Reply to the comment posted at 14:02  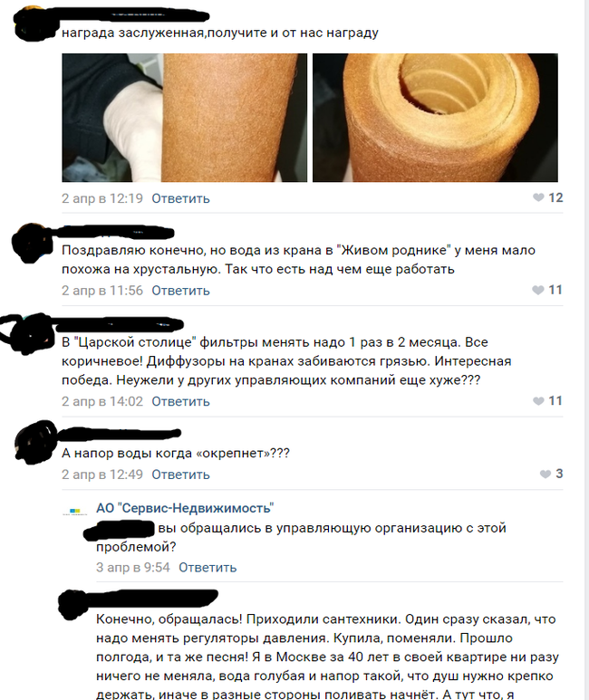pyautogui.click(x=180, y=401)
